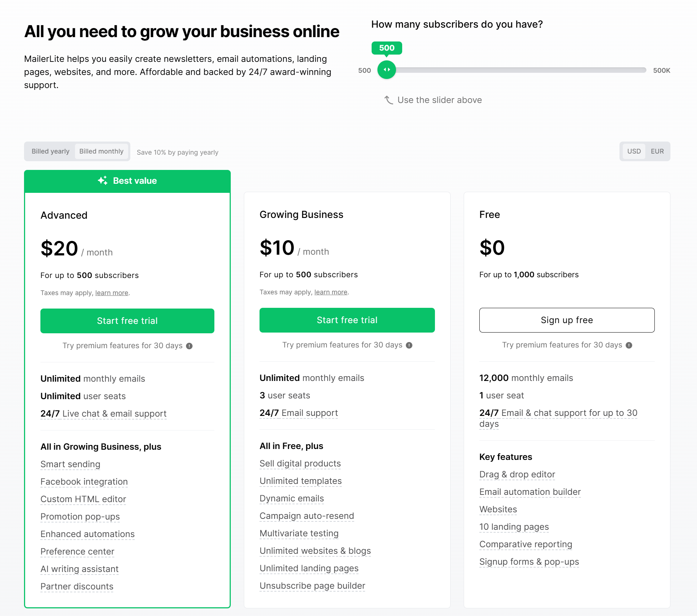Click info icon under Advanced plan trial text

(x=189, y=346)
